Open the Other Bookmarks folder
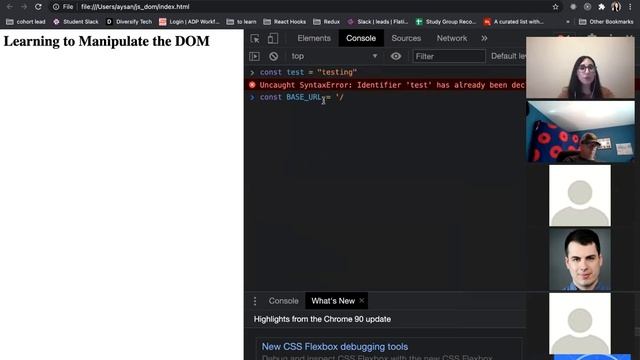This screenshot has height=360, width=640. pyautogui.click(x=606, y=22)
